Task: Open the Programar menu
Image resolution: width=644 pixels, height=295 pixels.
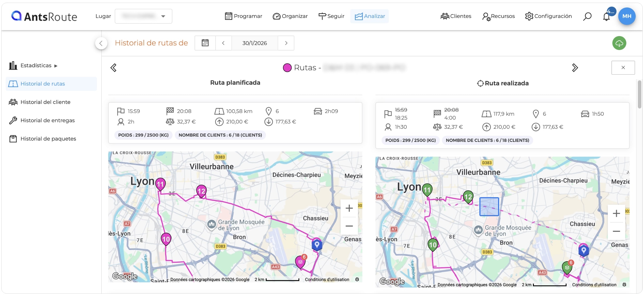Action: 243,16
